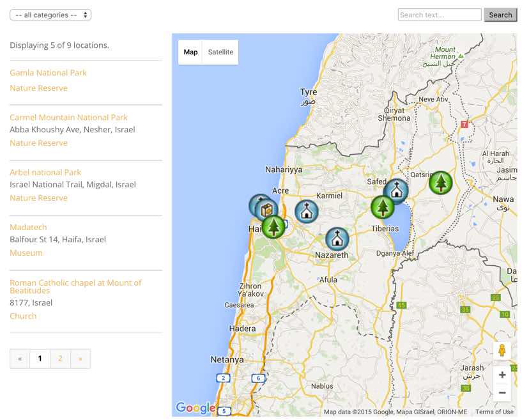
Task: Zoom out of the map
Action: [x=502, y=393]
